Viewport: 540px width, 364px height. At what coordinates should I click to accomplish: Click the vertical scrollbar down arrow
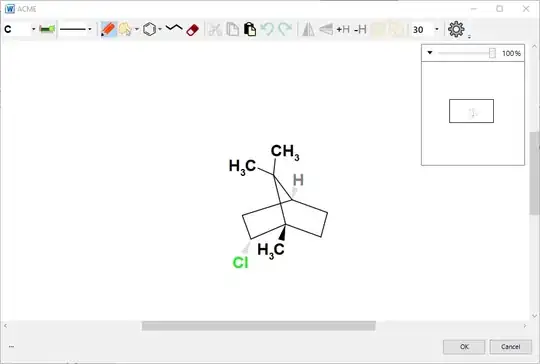pos(534,315)
